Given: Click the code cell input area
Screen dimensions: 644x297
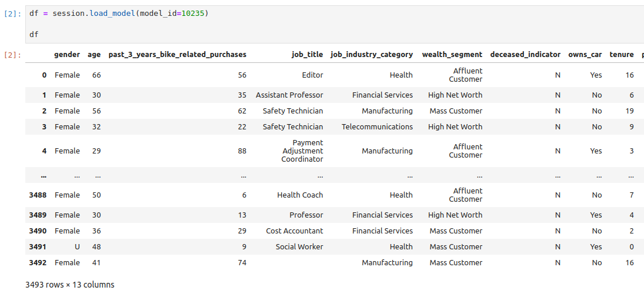Looking at the screenshot, I should click(x=334, y=24).
